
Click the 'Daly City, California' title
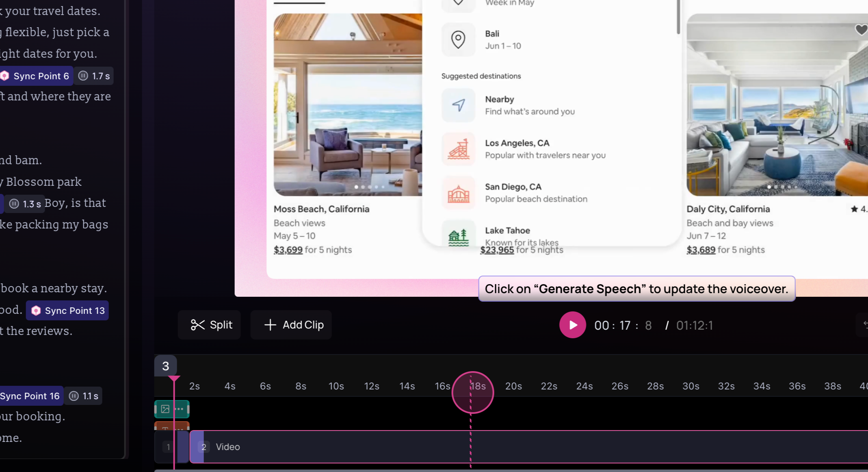pyautogui.click(x=728, y=209)
